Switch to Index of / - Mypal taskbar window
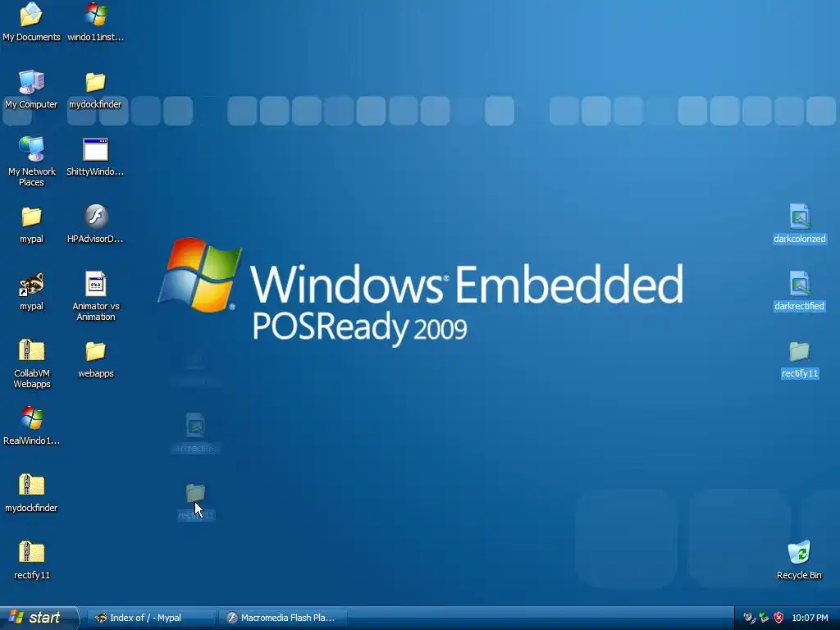The width and height of the screenshot is (840, 630). [151, 618]
